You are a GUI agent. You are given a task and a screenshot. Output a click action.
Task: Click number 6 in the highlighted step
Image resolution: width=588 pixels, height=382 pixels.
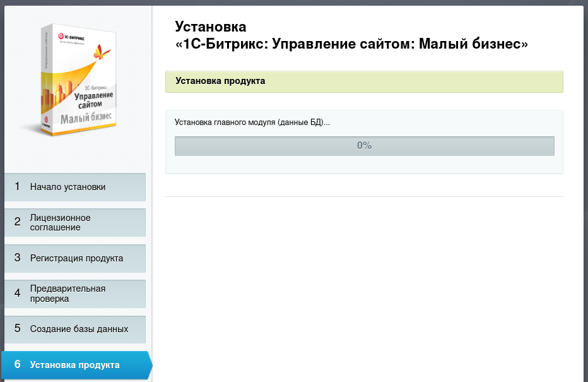click(x=17, y=364)
